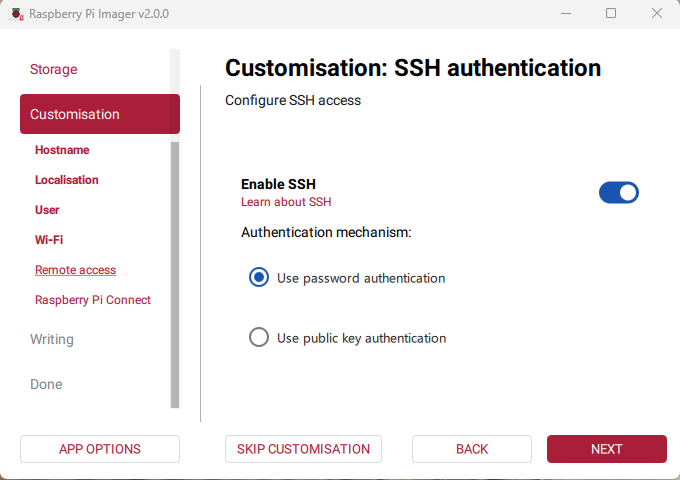Proceed with the Next button

click(606, 449)
